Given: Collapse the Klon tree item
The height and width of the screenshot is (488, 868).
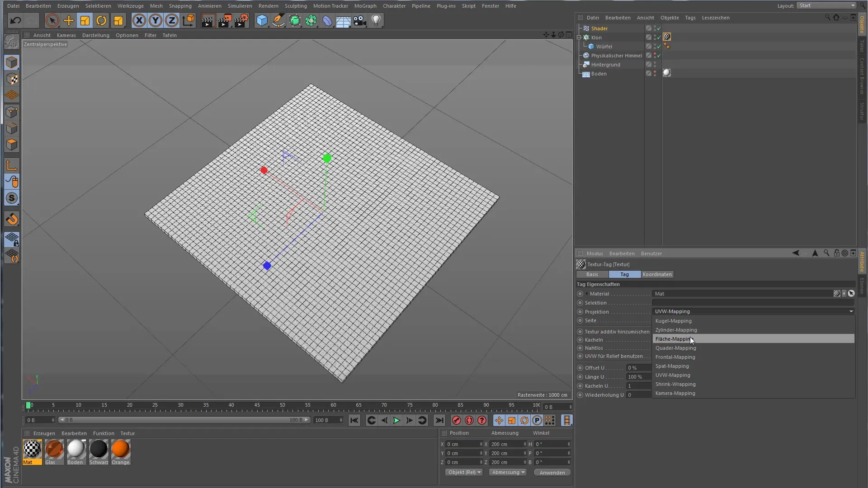Looking at the screenshot, I should pyautogui.click(x=579, y=38).
